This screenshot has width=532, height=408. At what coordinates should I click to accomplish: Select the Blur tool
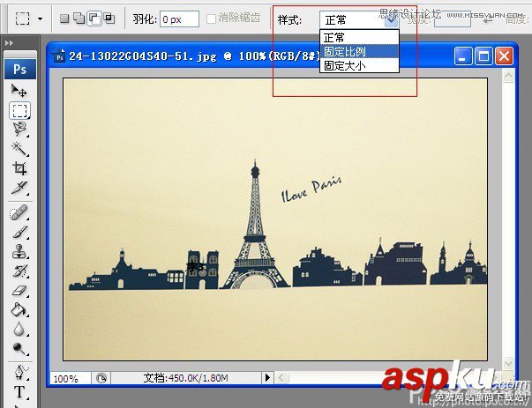tap(19, 329)
